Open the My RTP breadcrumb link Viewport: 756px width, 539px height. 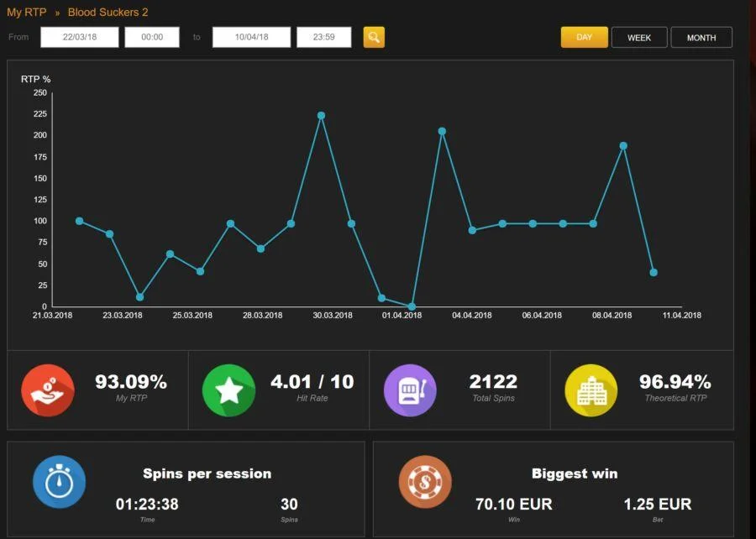coord(27,12)
